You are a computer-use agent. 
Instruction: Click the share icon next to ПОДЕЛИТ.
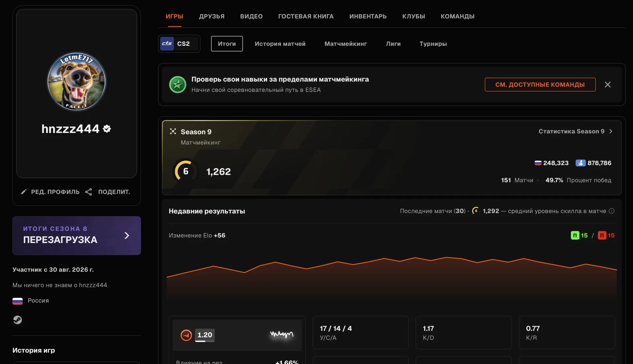[x=88, y=192]
